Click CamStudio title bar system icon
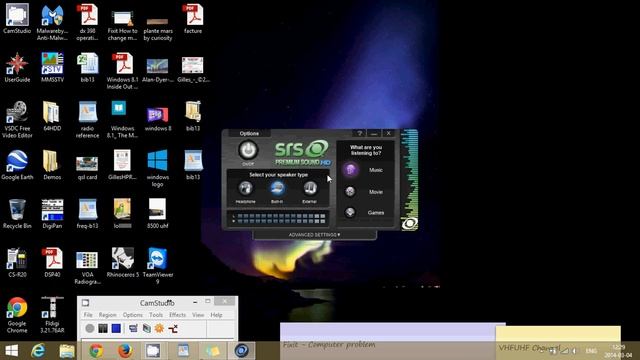The image size is (640, 360). point(85,303)
